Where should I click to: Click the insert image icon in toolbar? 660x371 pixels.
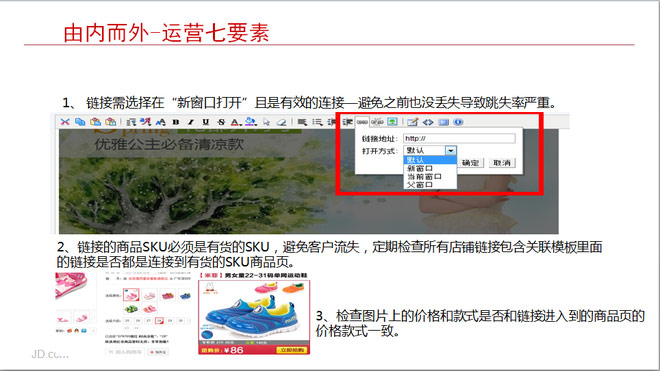tap(392, 122)
